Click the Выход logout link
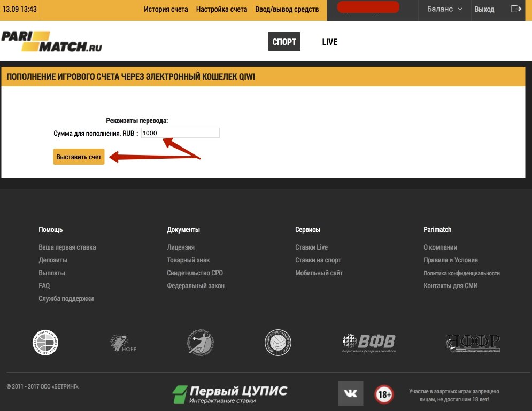The height and width of the screenshot is (411, 532). click(484, 9)
